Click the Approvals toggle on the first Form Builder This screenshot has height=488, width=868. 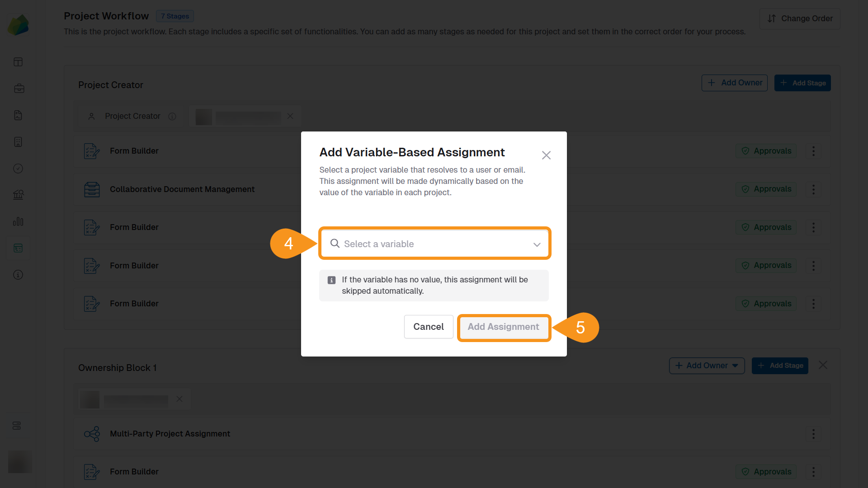tap(766, 151)
